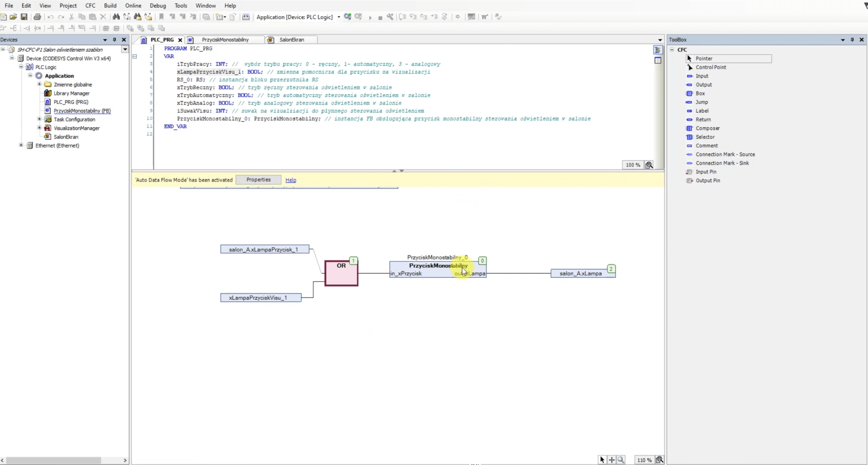Open the CFC menu

point(90,6)
